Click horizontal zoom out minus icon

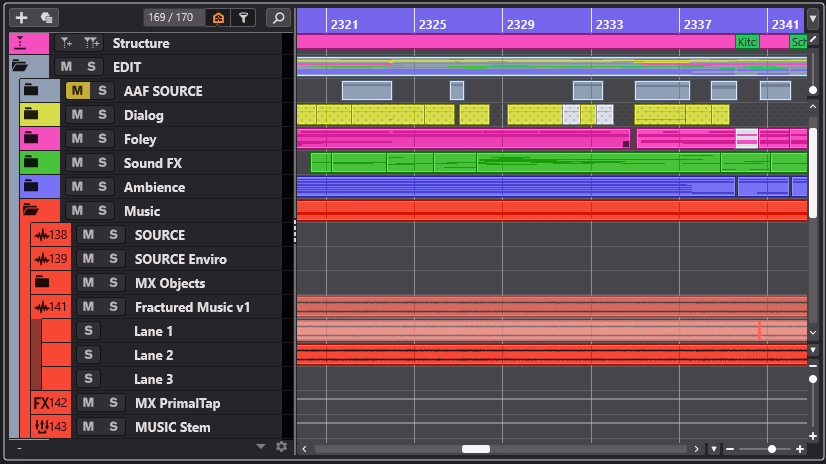(730, 449)
